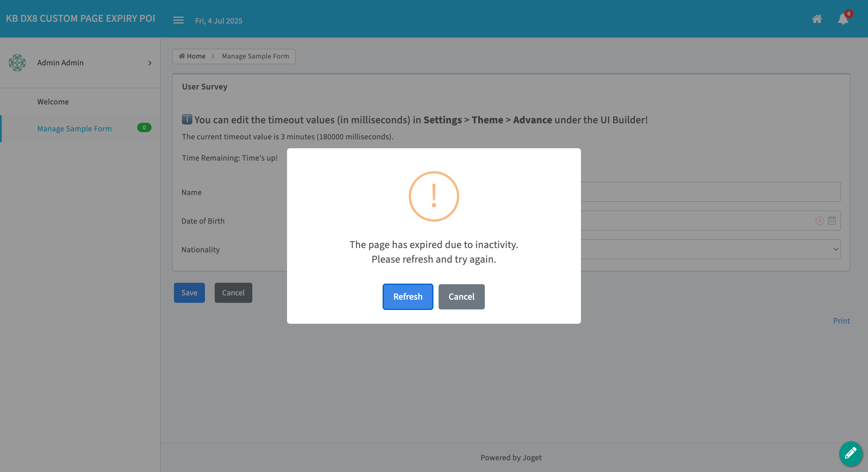This screenshot has height=472, width=868.
Task: Click the User Survey heading
Action: 205,87
